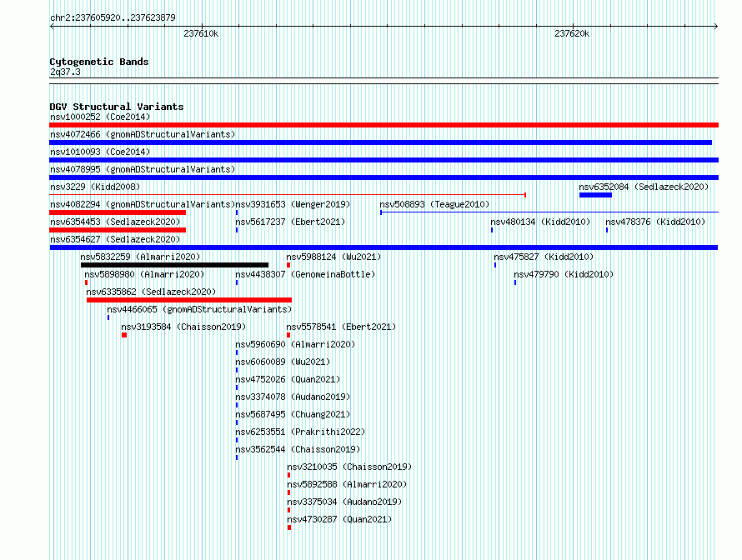The width and height of the screenshot is (742, 560).
Task: Click nsv475827 (Kidd2010) label
Action: click(x=544, y=257)
